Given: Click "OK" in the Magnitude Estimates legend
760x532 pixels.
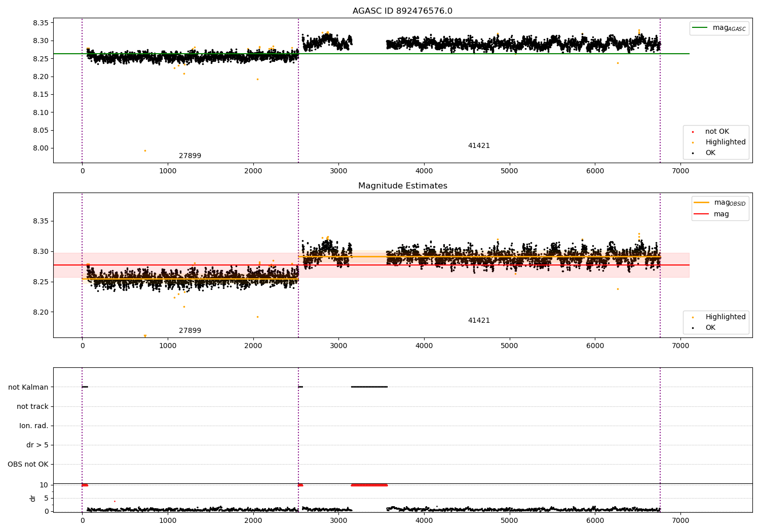Looking at the screenshot, I should [710, 328].
